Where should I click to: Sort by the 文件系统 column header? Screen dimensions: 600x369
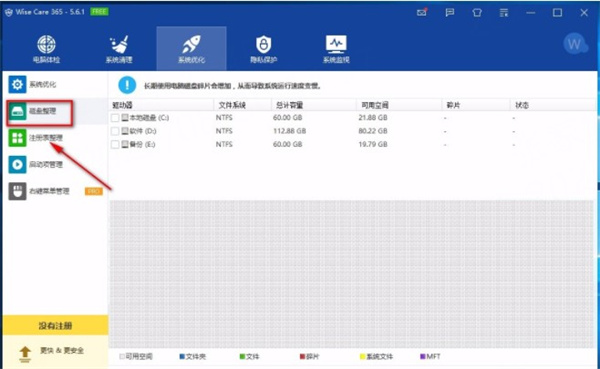(243, 105)
